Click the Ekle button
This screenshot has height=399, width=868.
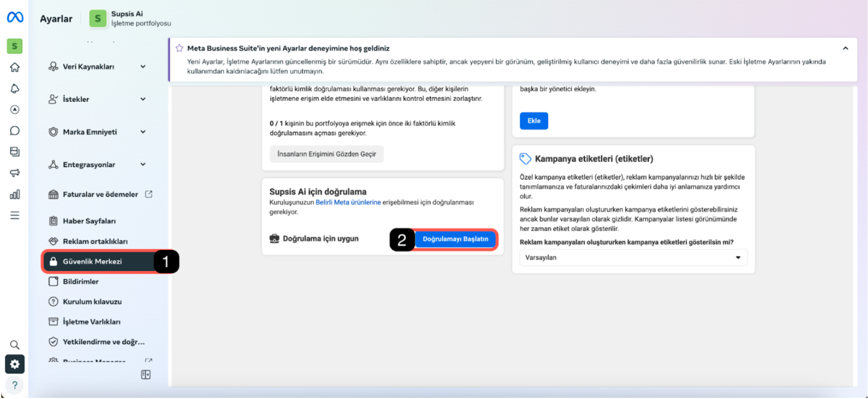click(534, 120)
